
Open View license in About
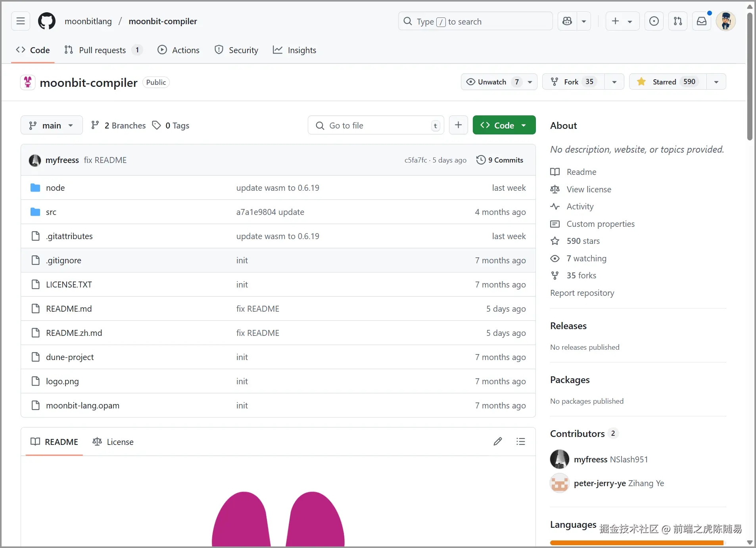(589, 189)
